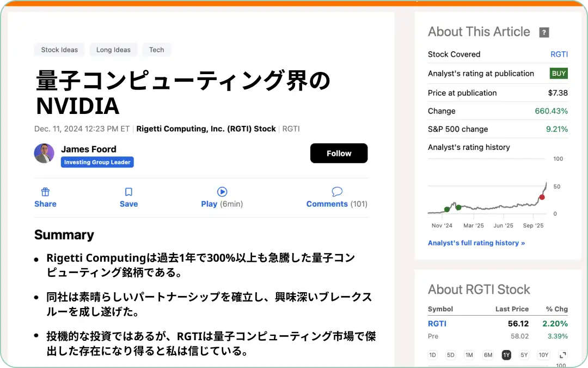Click James Foord's profile photo
The height and width of the screenshot is (368, 588).
coord(44,153)
